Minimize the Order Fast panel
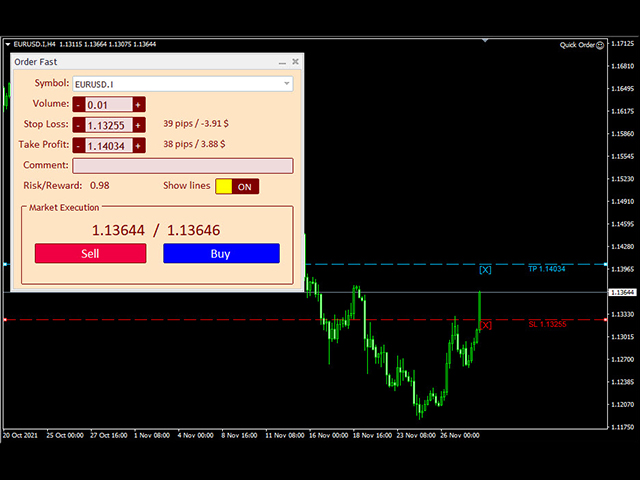The width and height of the screenshot is (640, 480). (x=280, y=62)
